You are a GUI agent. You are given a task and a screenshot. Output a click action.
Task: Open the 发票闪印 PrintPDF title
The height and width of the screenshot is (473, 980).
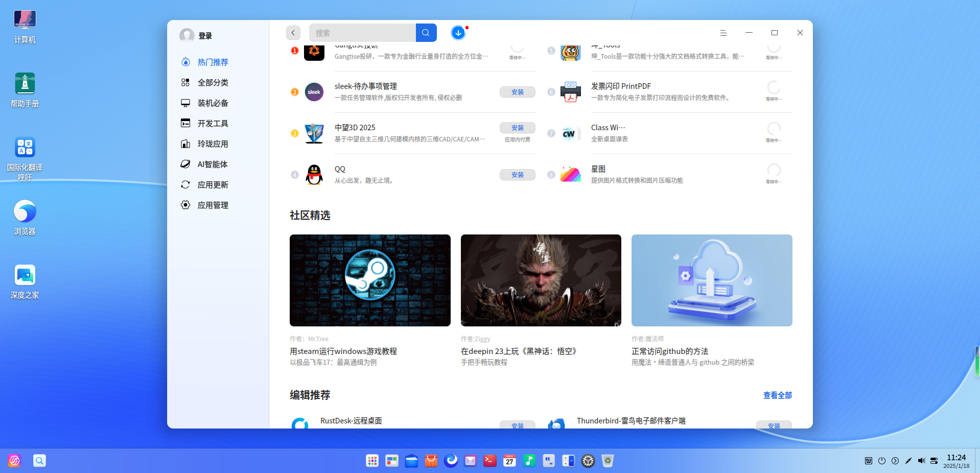click(x=621, y=86)
